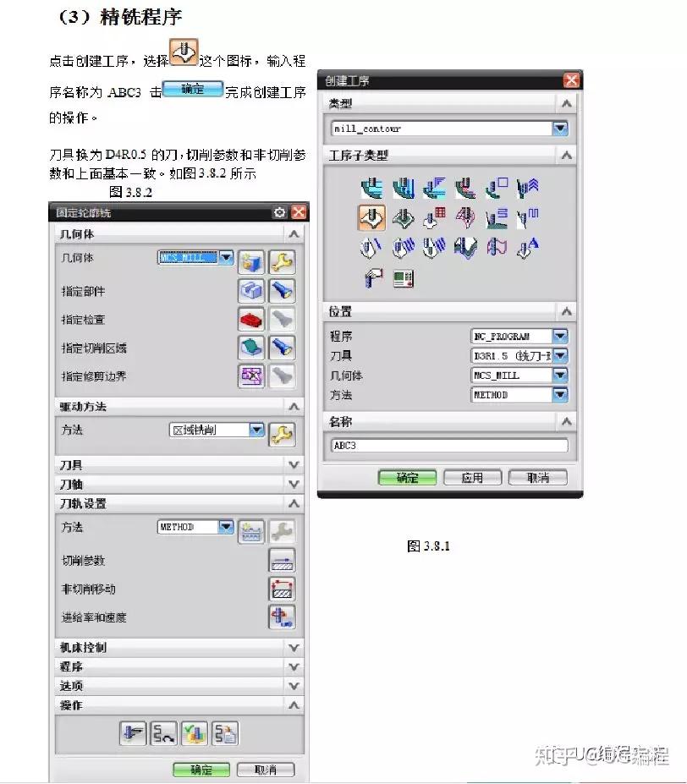The width and height of the screenshot is (687, 784).
Task: Open the MCS_MILL geometry dropdown in 创建工序
Action: coord(560,375)
